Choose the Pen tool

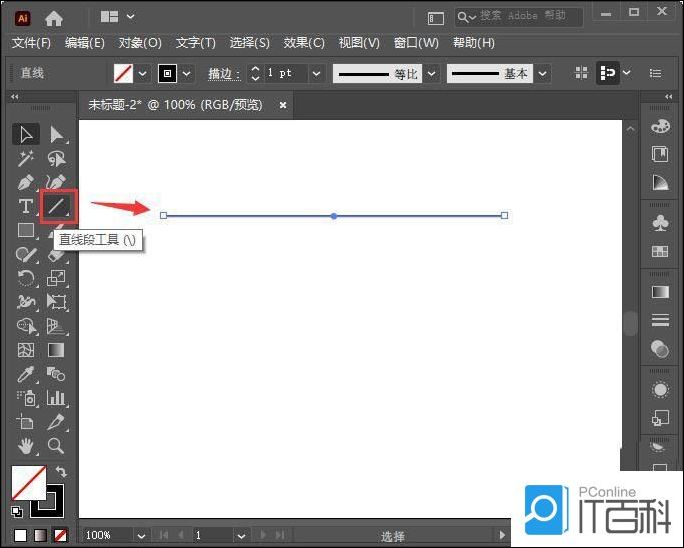pyautogui.click(x=26, y=182)
